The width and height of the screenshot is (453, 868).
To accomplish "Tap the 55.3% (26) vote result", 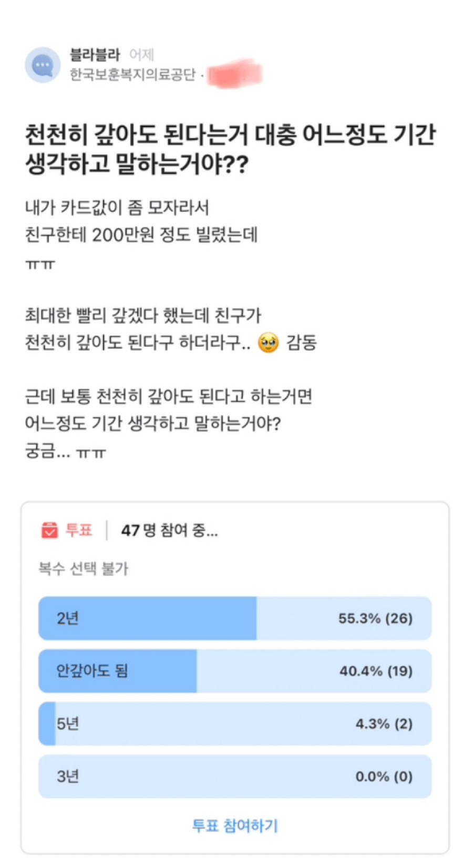I will (375, 618).
